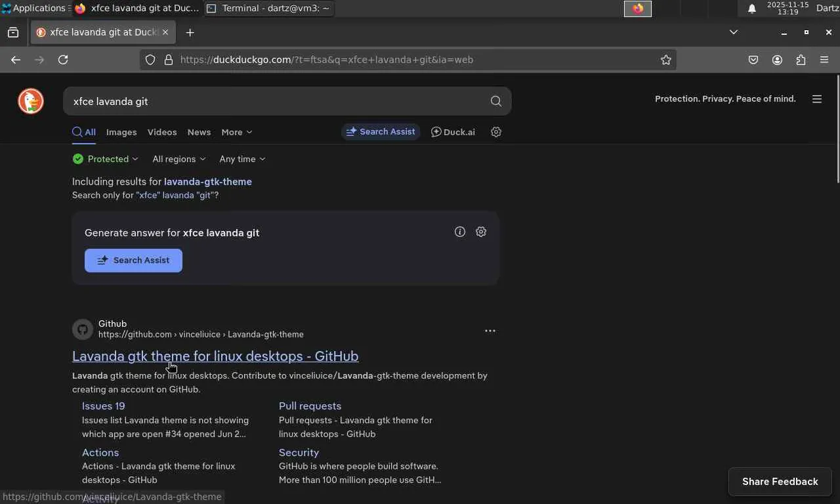The height and width of the screenshot is (504, 840).
Task: Click the Share Feedback button
Action: pos(780,482)
